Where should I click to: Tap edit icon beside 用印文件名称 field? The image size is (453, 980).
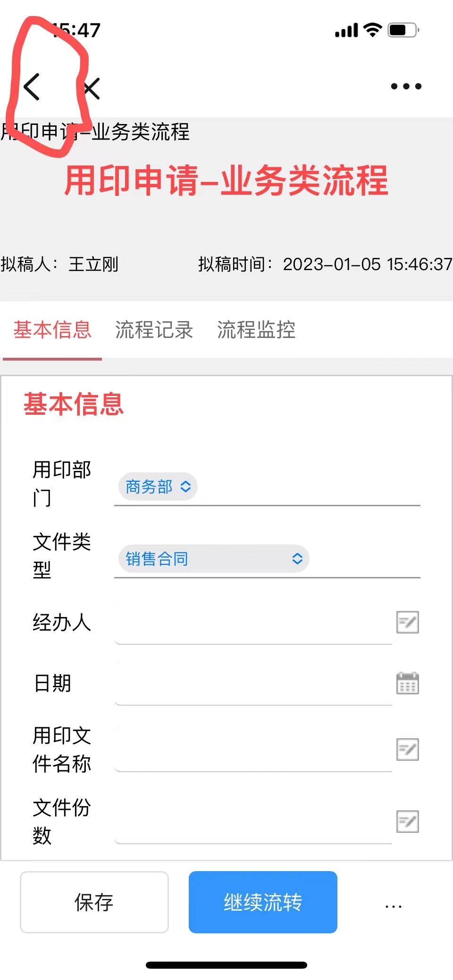click(407, 749)
